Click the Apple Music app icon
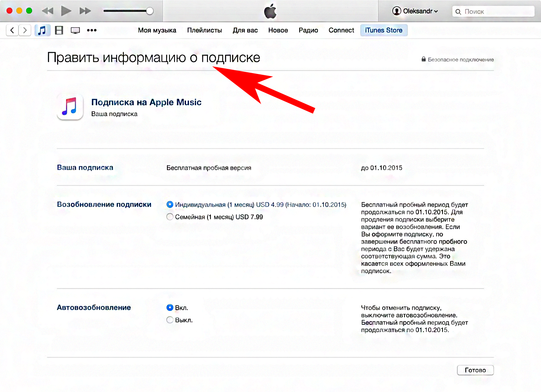Image resolution: width=541 pixels, height=392 pixels. tap(70, 107)
